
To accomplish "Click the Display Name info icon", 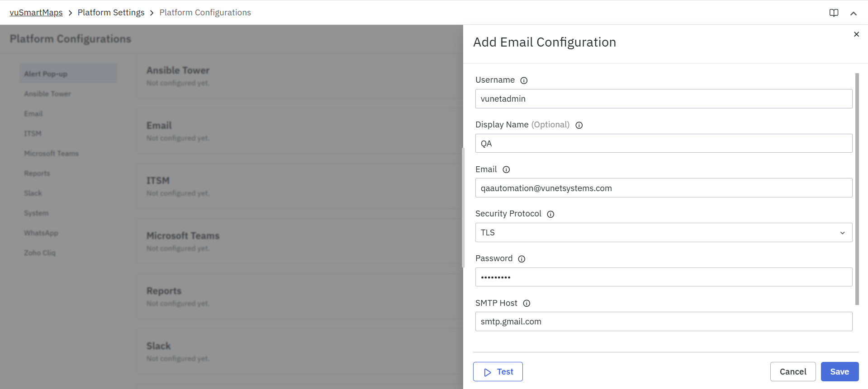I will click(579, 125).
